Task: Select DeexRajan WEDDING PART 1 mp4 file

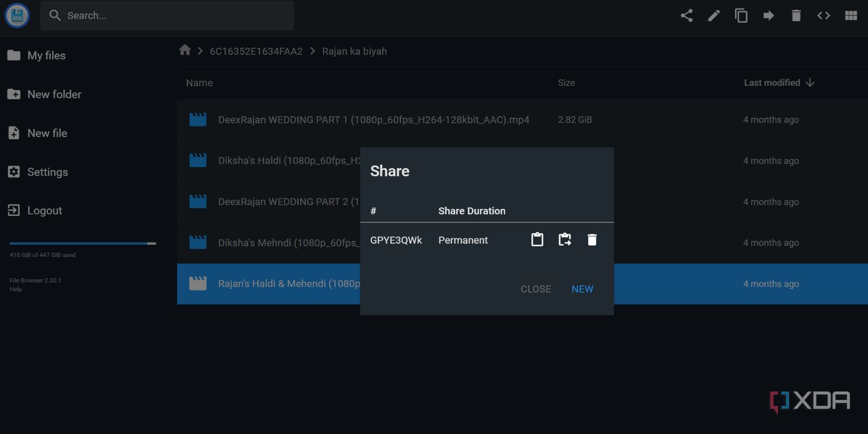Action: 522,119
